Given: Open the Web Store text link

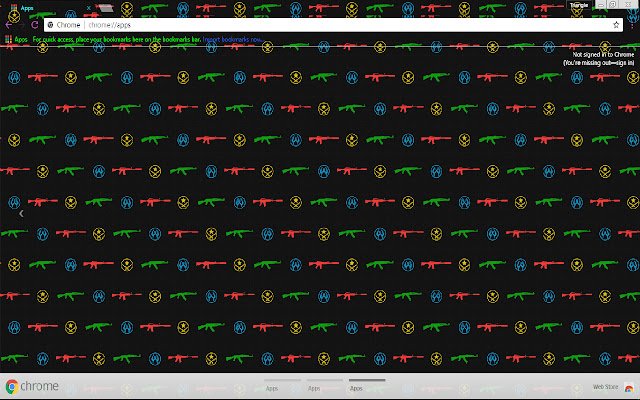Looking at the screenshot, I should coord(605,387).
